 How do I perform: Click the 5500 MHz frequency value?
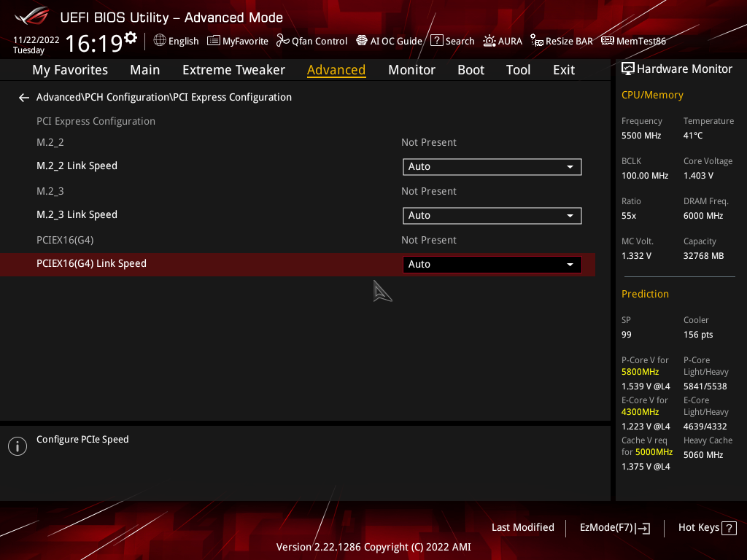point(641,136)
